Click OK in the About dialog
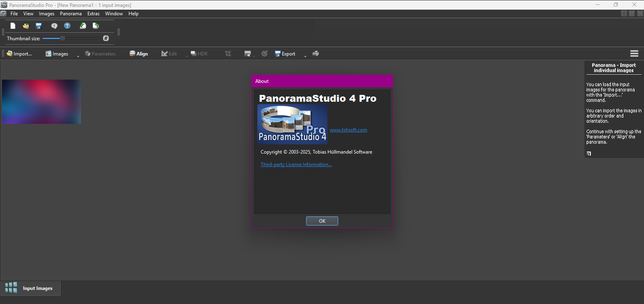The width and height of the screenshot is (644, 304). pyautogui.click(x=322, y=221)
